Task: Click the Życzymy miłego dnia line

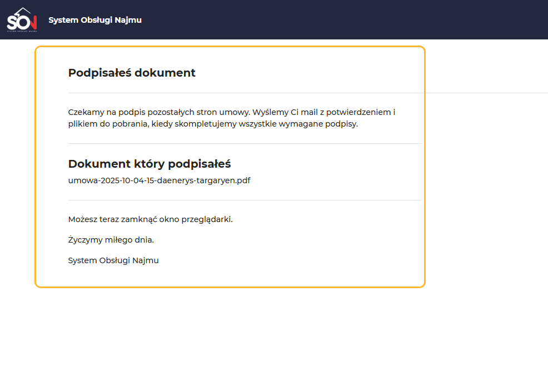Action: pyautogui.click(x=111, y=240)
